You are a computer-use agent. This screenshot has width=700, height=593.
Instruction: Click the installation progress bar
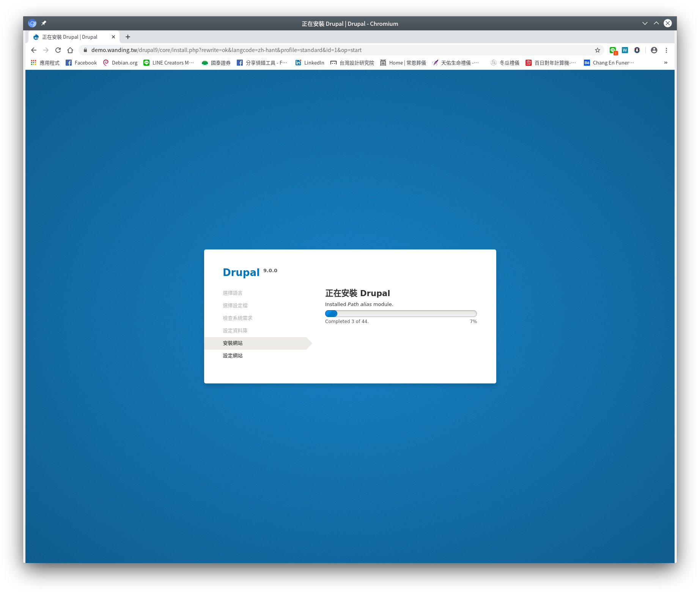(x=401, y=314)
